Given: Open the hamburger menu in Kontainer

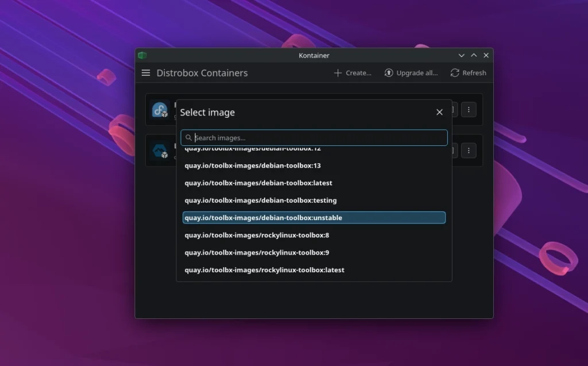Looking at the screenshot, I should pos(145,73).
